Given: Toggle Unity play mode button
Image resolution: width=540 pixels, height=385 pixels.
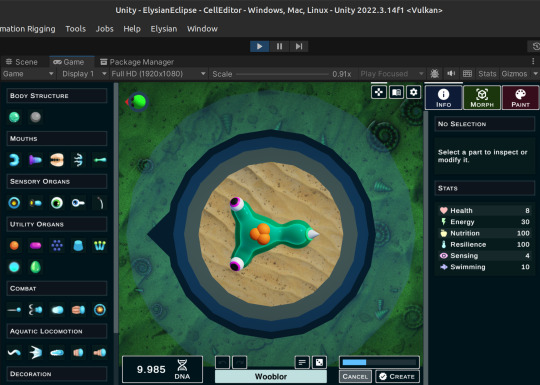Looking at the screenshot, I should (x=259, y=46).
